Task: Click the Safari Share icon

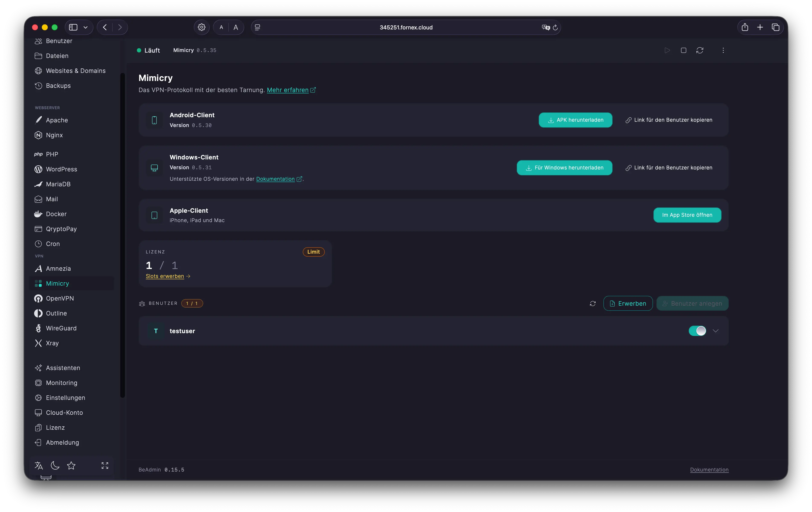Action: point(745,27)
